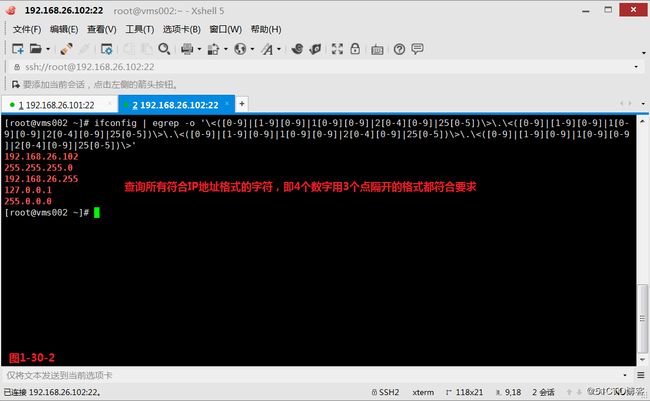Expand toolbar options arrow at far right
This screenshot has height=401, width=650.
coord(643,53)
